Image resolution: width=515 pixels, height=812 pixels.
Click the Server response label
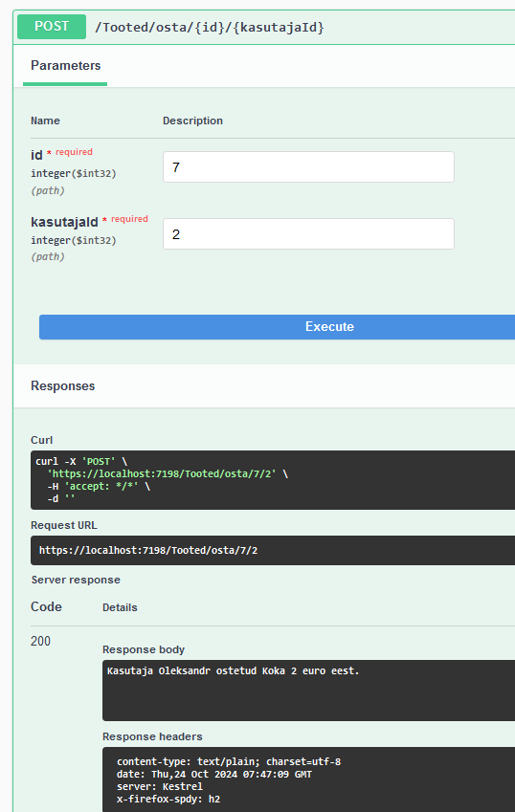click(x=76, y=580)
